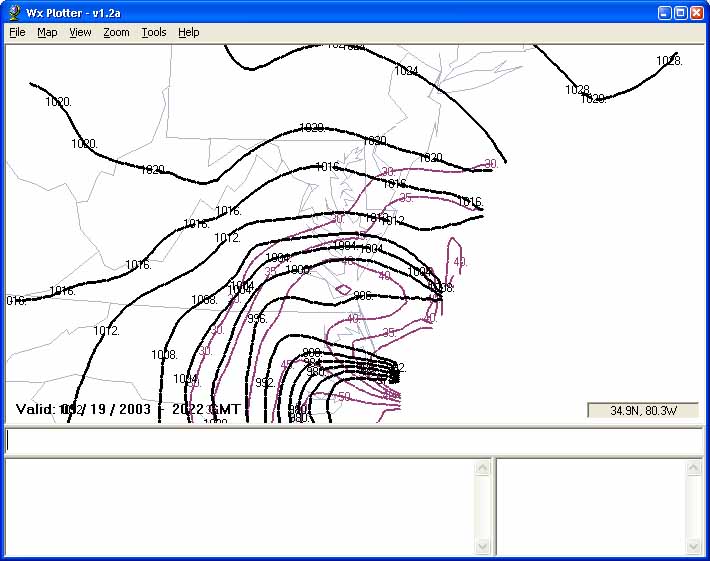
Task: Open the View menu
Action: tap(80, 32)
